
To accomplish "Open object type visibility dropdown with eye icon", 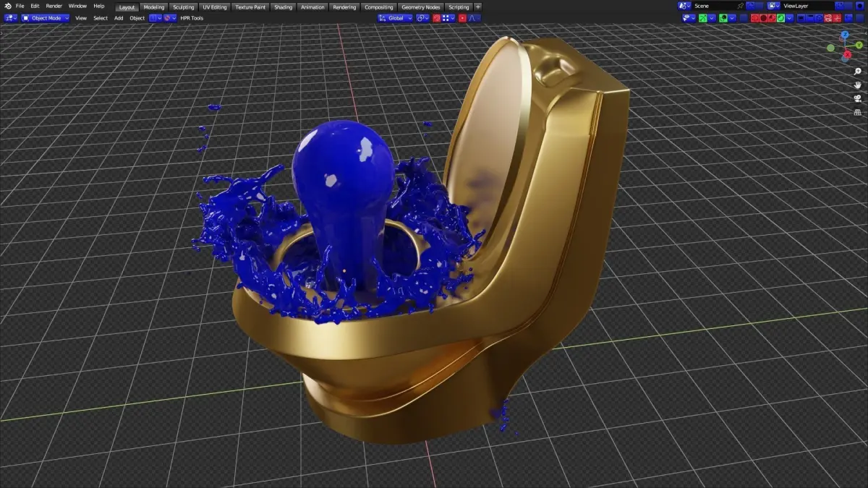I will pos(689,18).
